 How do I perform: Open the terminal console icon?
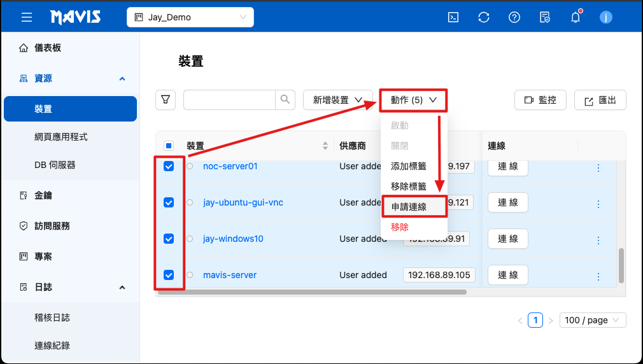[x=453, y=18]
